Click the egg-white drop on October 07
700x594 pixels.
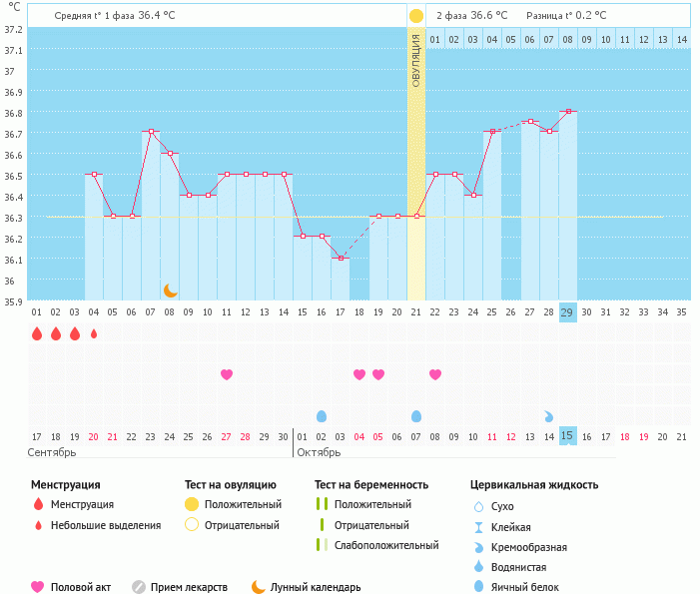click(416, 416)
